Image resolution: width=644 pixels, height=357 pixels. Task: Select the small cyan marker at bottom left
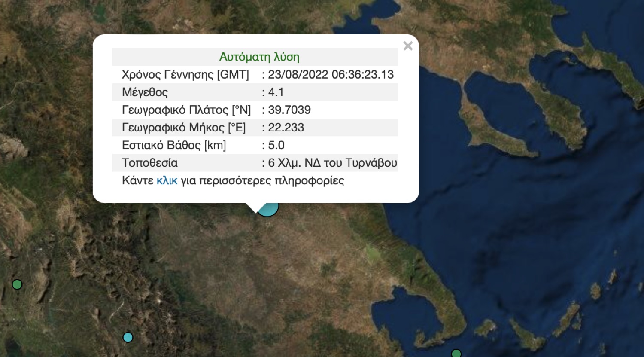pyautogui.click(x=128, y=337)
